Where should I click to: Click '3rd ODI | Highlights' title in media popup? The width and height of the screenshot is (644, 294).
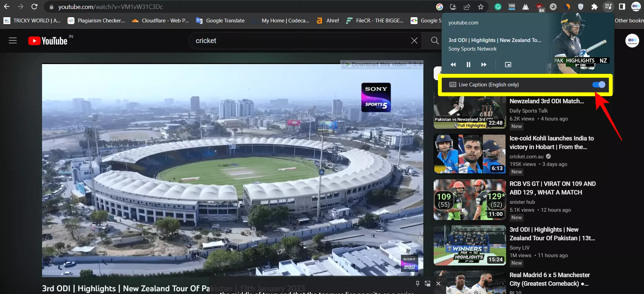[495, 40]
